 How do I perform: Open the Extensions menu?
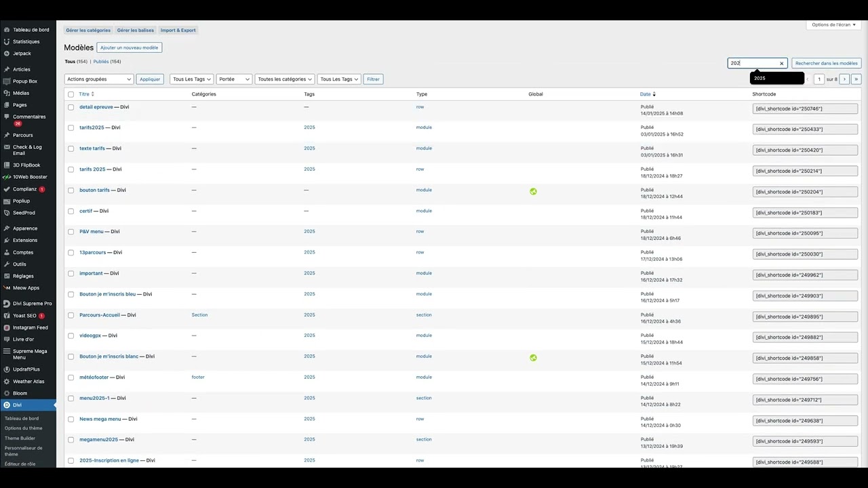[x=25, y=240]
